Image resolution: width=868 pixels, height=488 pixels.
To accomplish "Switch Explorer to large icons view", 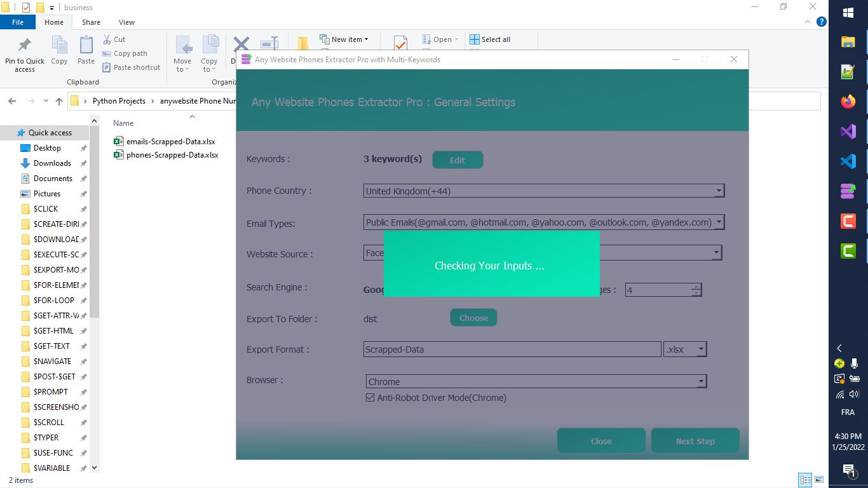I will (x=820, y=480).
